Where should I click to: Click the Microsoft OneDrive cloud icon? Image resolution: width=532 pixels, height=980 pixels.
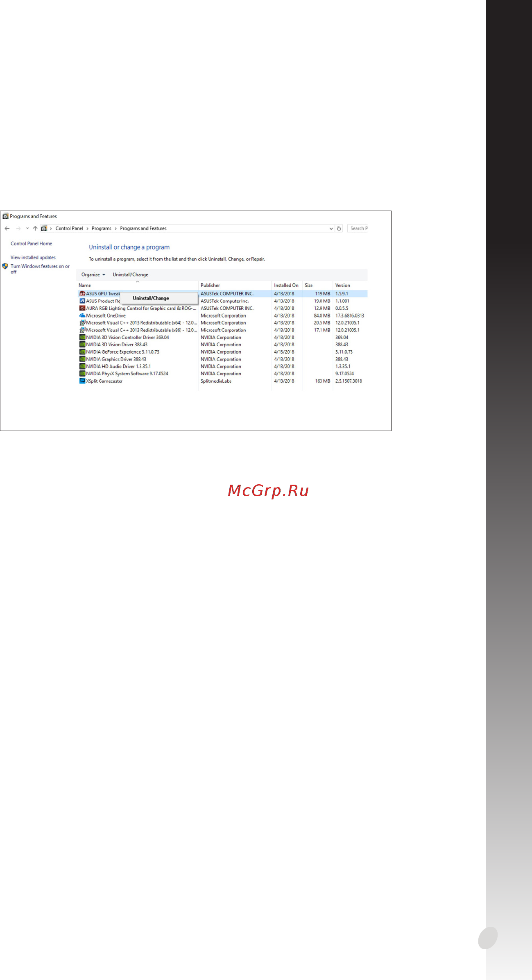82,316
